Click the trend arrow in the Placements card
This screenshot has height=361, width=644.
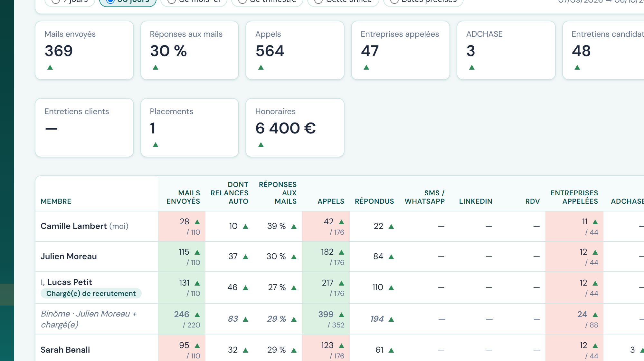156,145
